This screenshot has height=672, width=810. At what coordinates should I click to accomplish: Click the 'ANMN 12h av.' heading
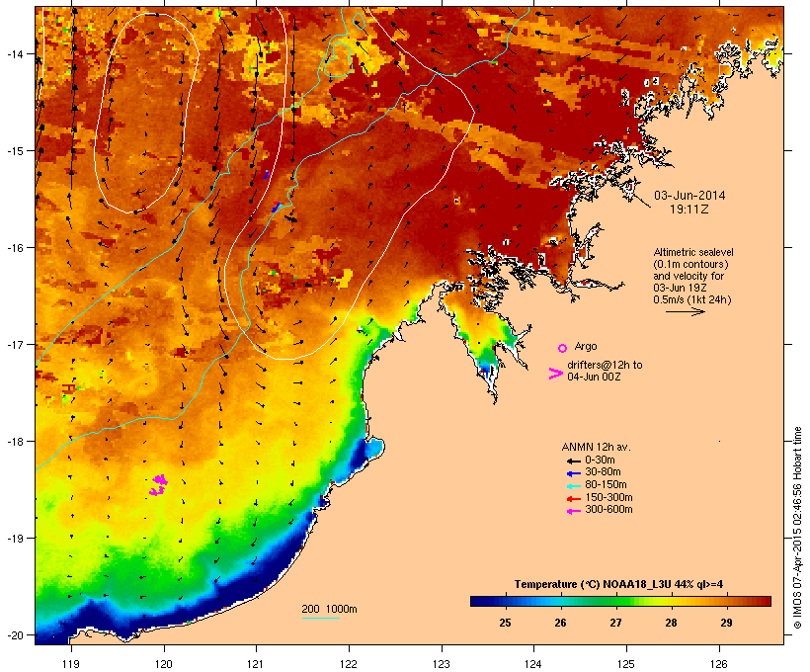click(x=596, y=447)
